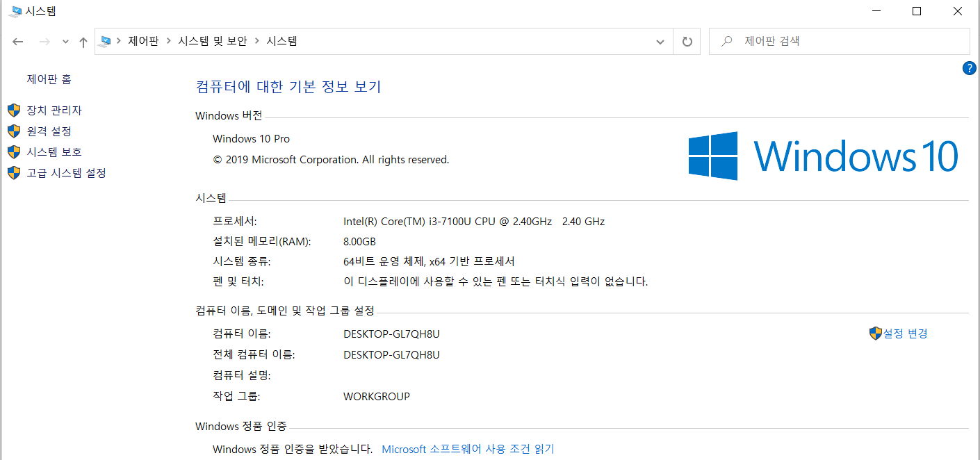Viewport: 980px width, 460px height.
Task: Open 장치 관리자 link
Action: tap(54, 110)
